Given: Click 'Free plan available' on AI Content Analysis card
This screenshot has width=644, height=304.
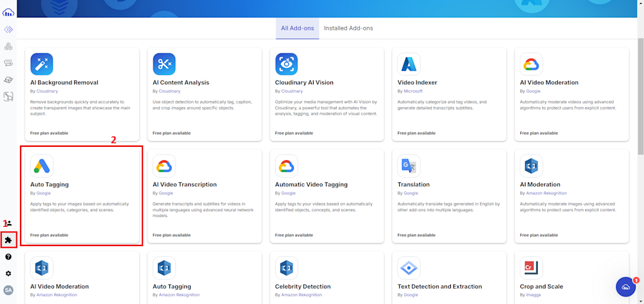Looking at the screenshot, I should click(x=172, y=133).
